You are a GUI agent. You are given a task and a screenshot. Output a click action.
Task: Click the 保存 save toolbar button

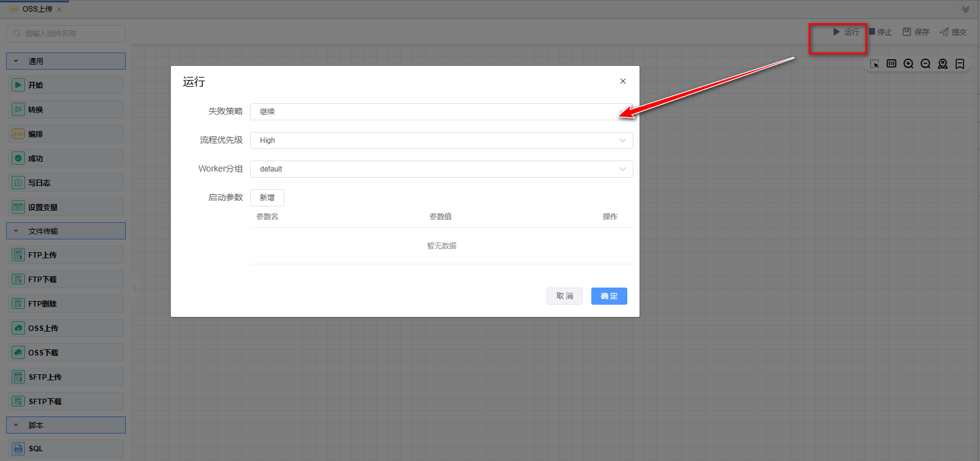916,32
